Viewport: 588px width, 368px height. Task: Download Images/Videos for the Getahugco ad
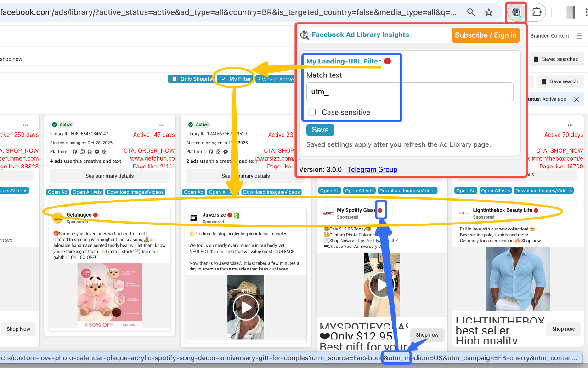coord(135,192)
